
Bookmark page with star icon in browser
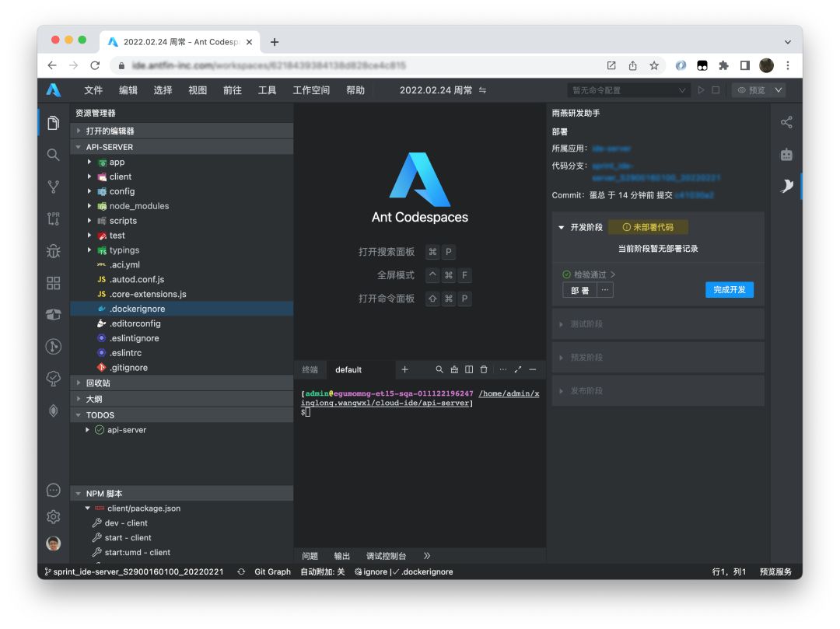[x=654, y=65]
